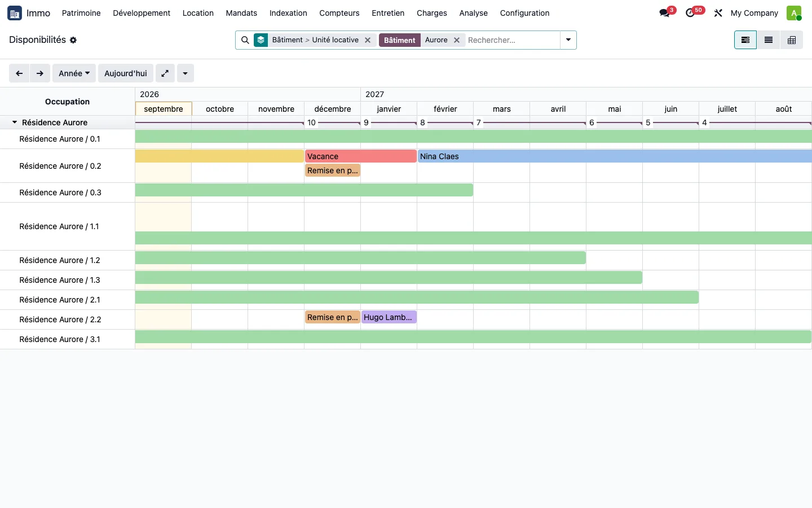Open the Mandats menu

(x=241, y=13)
